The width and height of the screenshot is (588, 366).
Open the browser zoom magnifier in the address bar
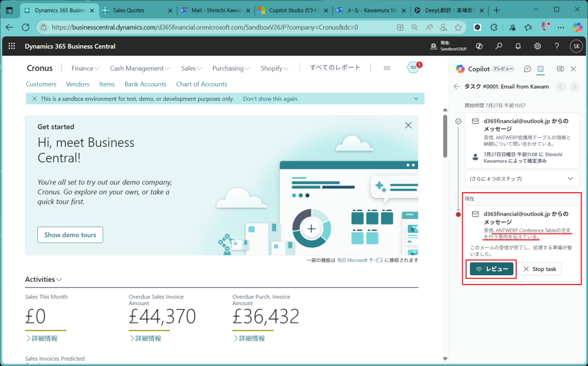point(415,28)
